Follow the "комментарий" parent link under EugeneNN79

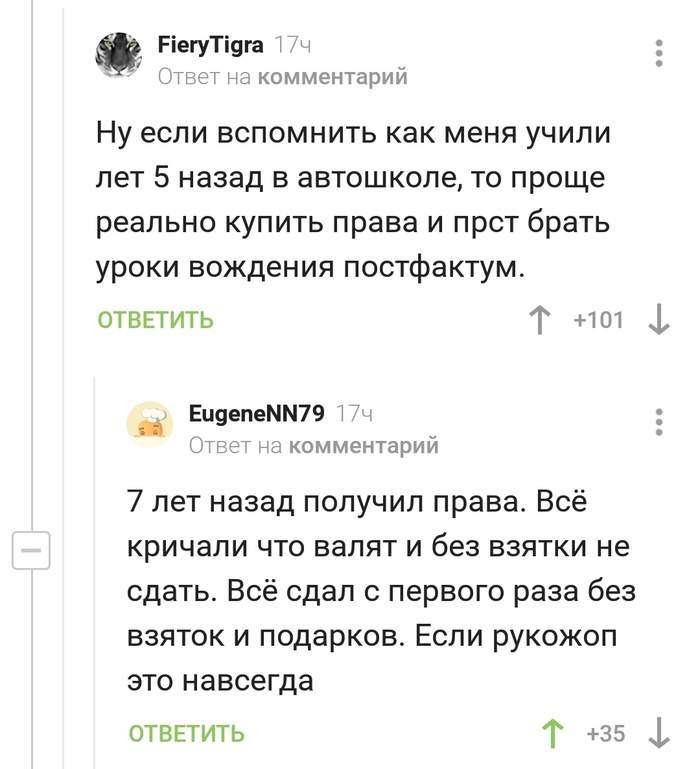tap(363, 445)
